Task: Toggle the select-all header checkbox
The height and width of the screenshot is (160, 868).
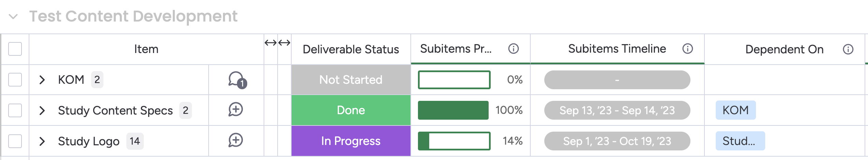Action: click(15, 49)
